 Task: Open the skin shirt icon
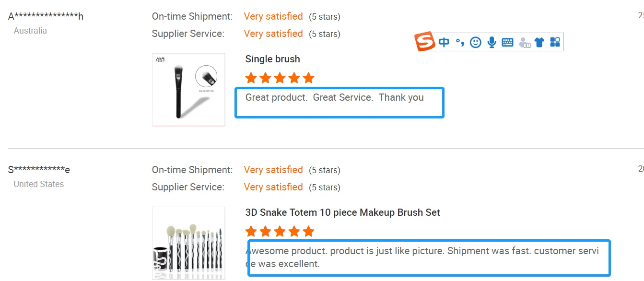pos(539,42)
